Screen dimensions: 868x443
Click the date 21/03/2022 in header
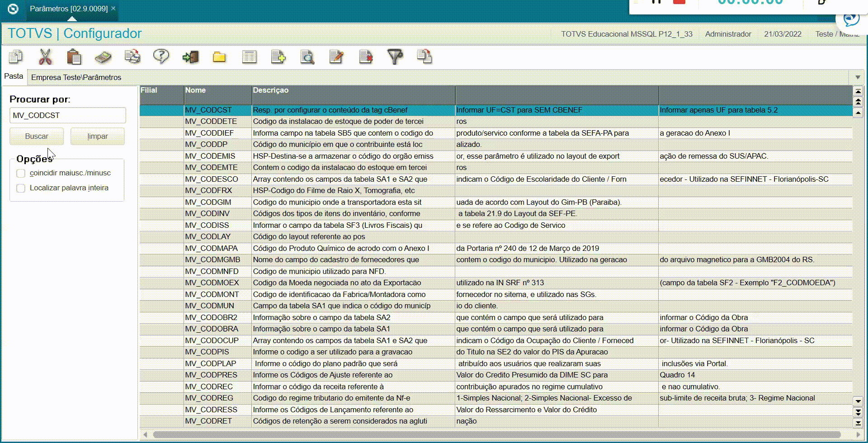coord(783,34)
